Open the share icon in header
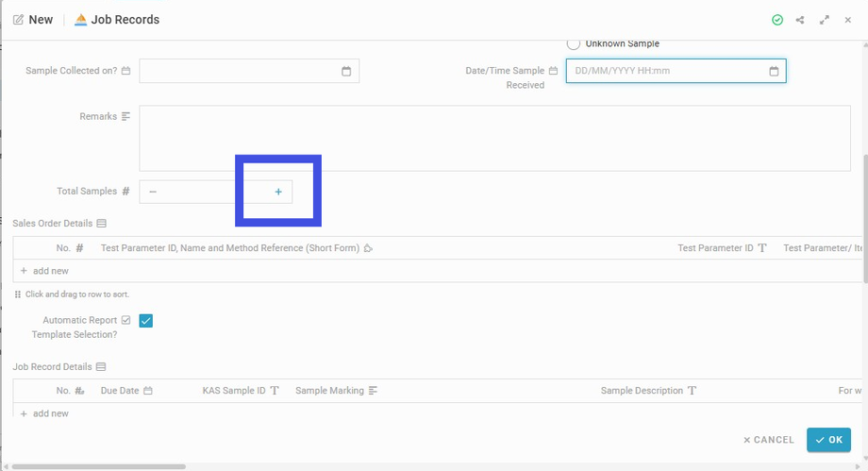This screenshot has width=868, height=471. (800, 20)
